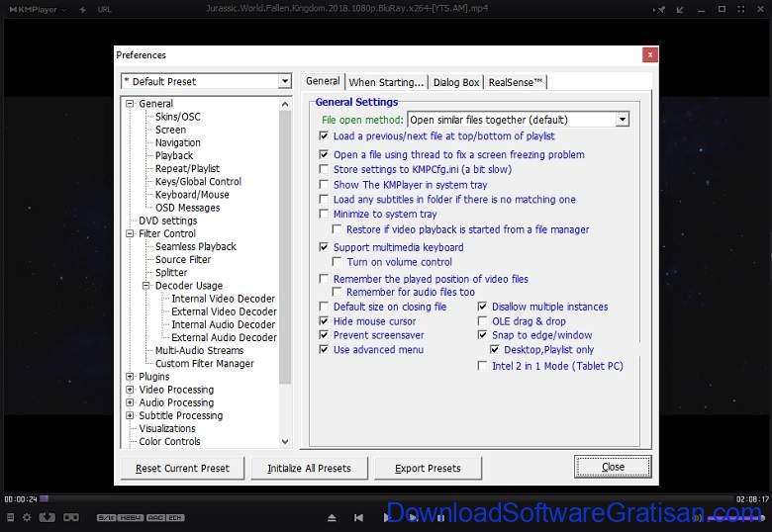Enable Turn on volume control
This screenshot has height=532, width=772.
pos(337,262)
